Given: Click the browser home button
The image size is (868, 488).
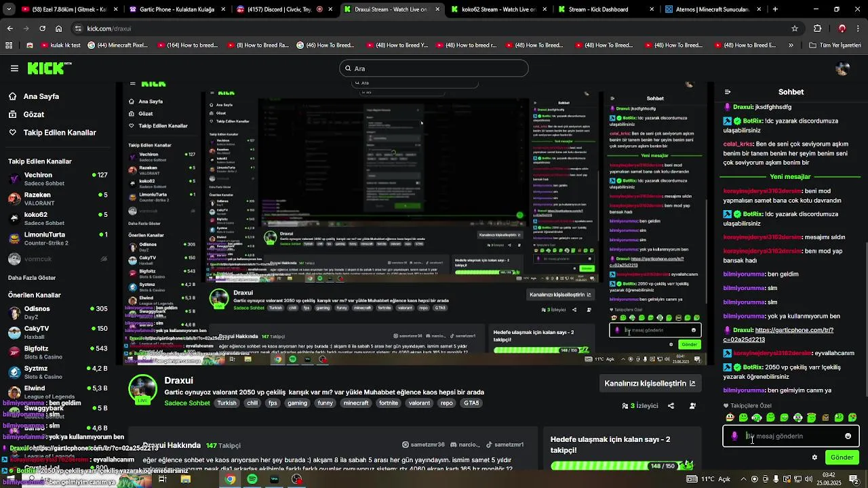Looking at the screenshot, I should [59, 28].
